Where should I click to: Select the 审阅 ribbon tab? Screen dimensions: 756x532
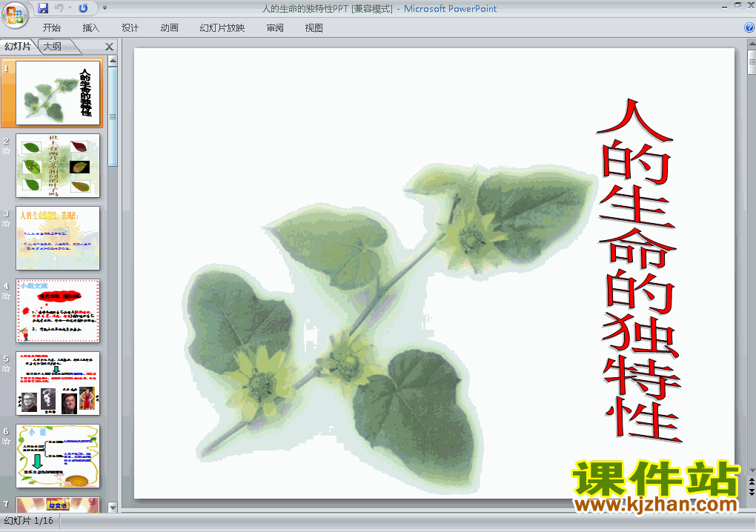[x=275, y=28]
